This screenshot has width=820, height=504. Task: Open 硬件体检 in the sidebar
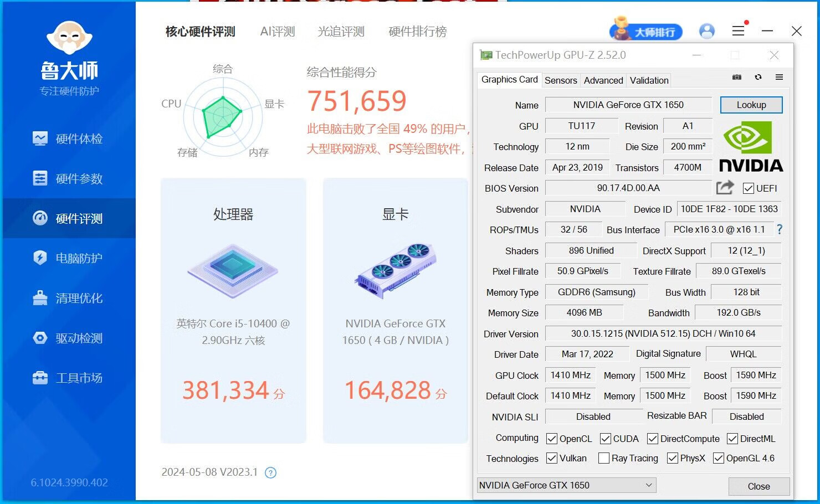click(68, 138)
